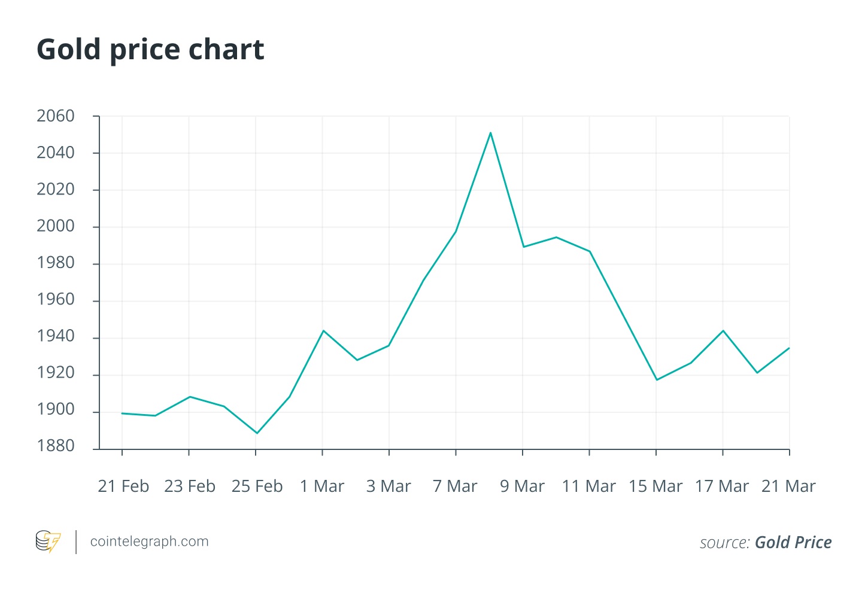Screen dimensions: 868x590
Task: Click the 2000 y-axis label
Action: click(x=56, y=226)
